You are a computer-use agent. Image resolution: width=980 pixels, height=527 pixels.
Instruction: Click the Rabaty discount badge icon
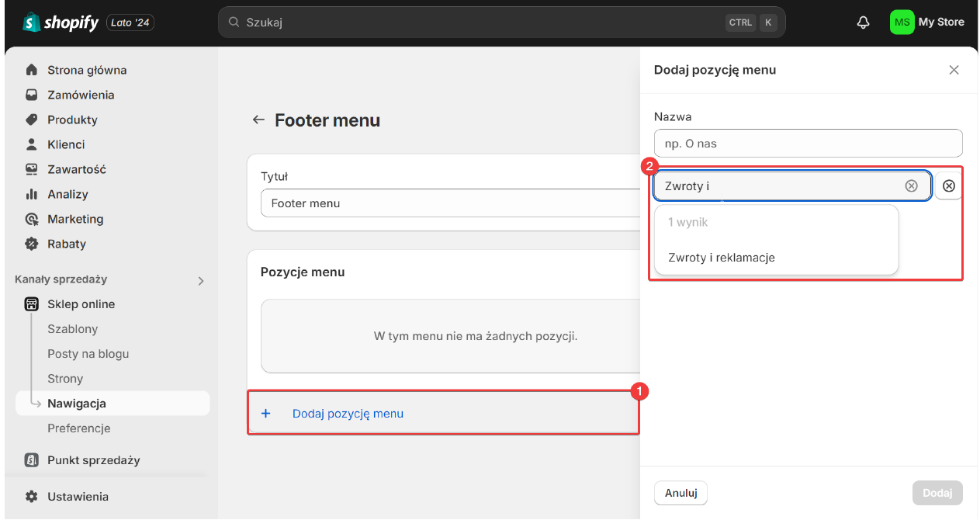(32, 244)
